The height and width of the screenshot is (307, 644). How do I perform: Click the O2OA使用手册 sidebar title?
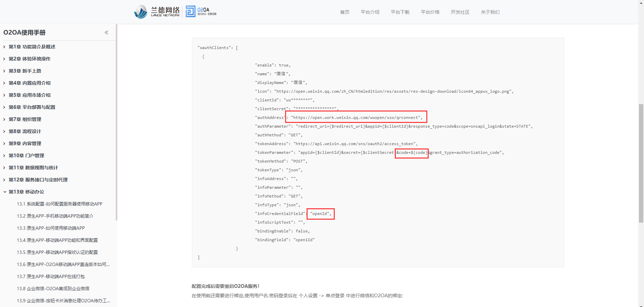click(24, 33)
